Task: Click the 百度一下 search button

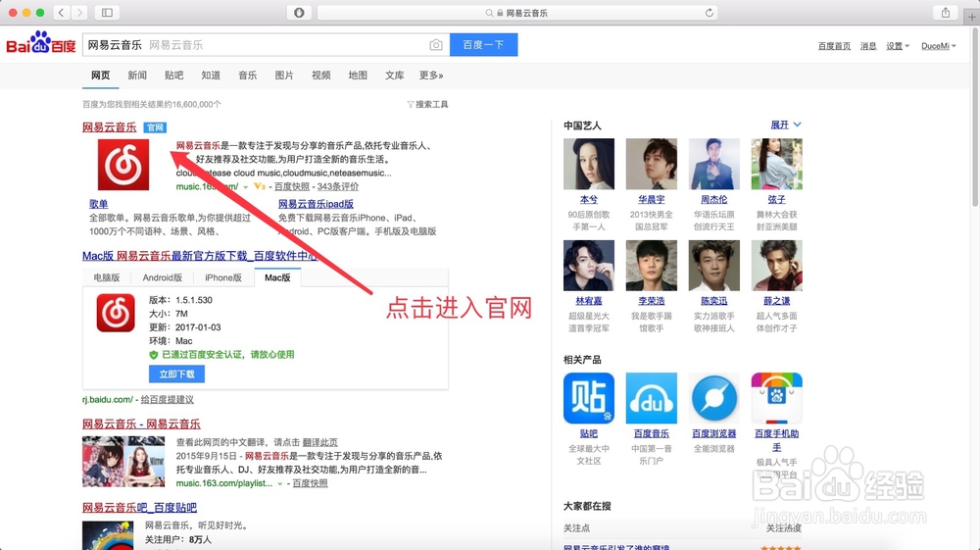Action: click(483, 45)
